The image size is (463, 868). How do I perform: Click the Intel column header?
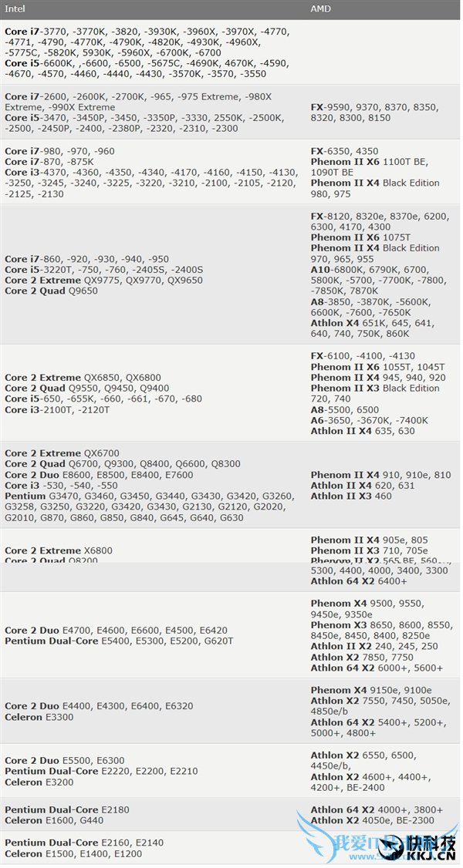[x=15, y=8]
